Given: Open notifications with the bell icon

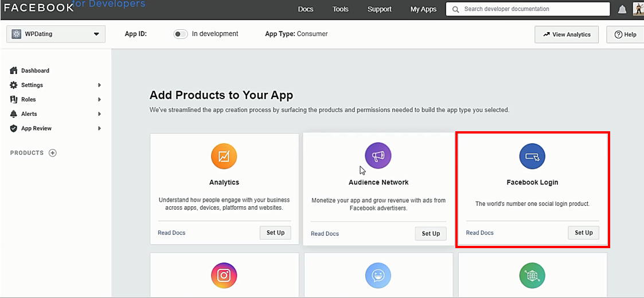Looking at the screenshot, I should tap(622, 9).
